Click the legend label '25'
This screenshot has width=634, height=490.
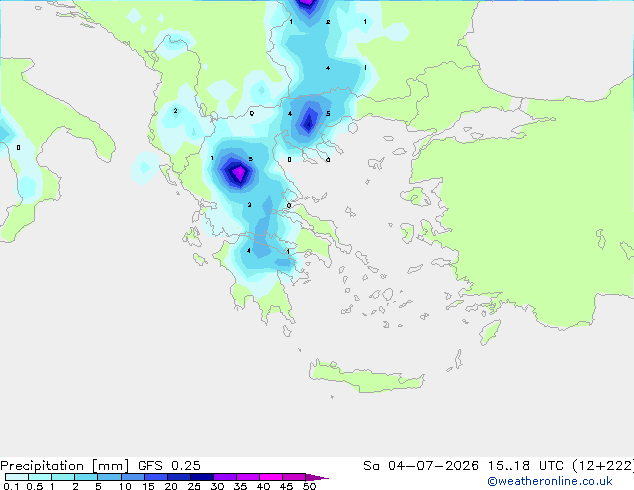click(194, 486)
